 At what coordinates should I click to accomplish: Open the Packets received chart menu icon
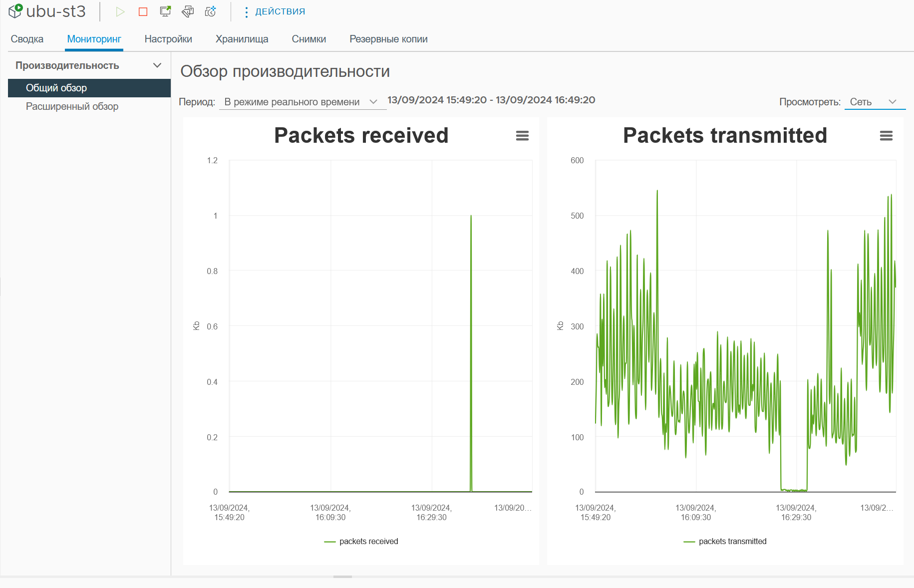point(522,136)
